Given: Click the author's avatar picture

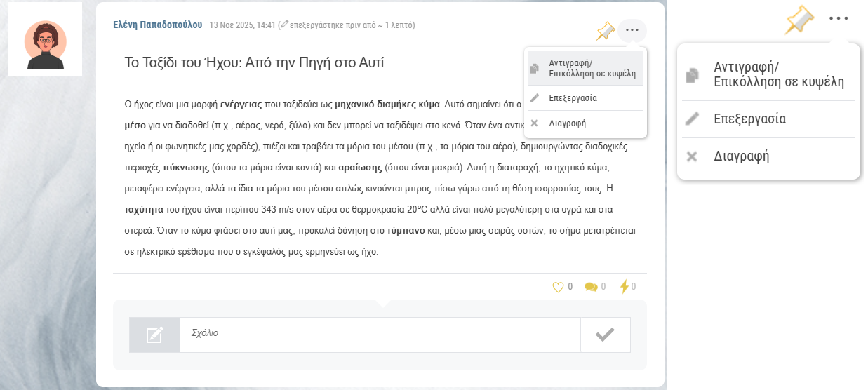Looking at the screenshot, I should click(x=45, y=39).
